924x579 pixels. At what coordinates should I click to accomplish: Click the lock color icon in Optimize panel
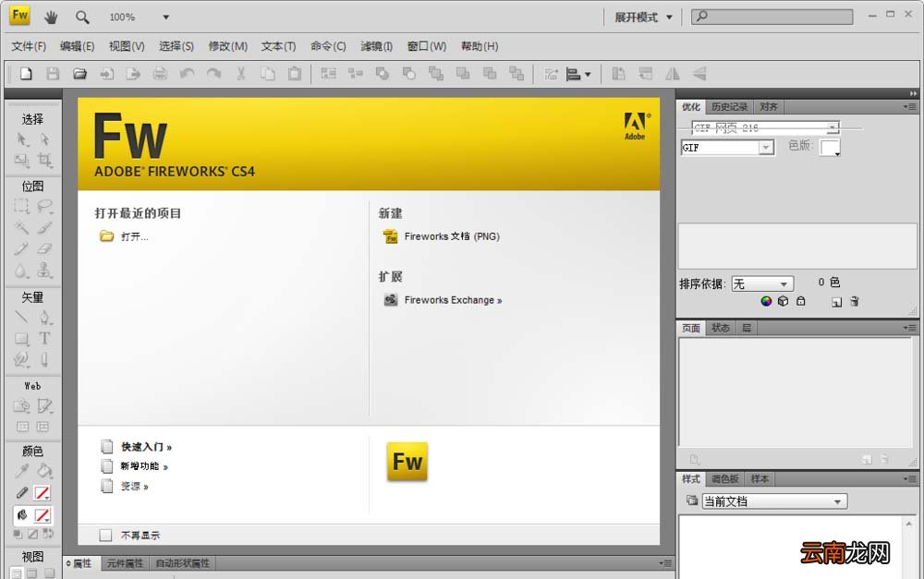tap(801, 301)
